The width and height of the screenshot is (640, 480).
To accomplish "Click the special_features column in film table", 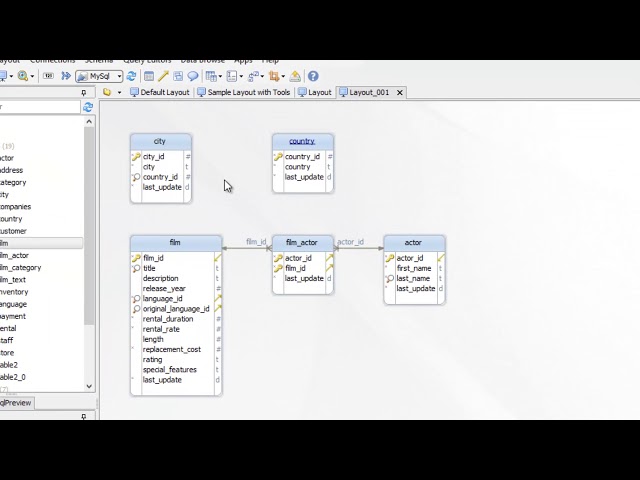I will (170, 369).
